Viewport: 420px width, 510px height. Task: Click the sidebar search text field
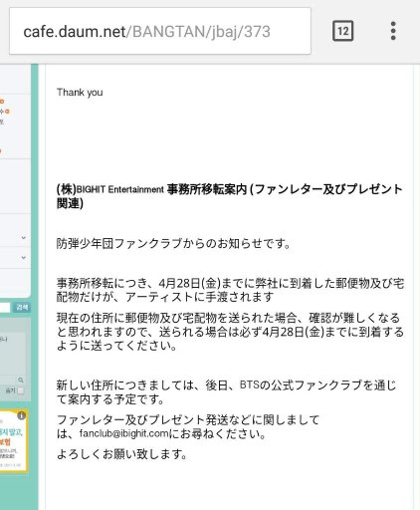pos(5,307)
